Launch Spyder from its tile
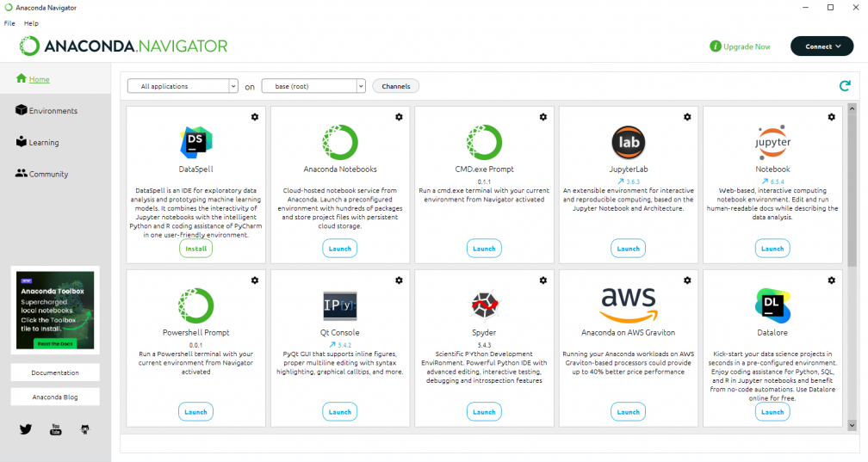 [484, 411]
